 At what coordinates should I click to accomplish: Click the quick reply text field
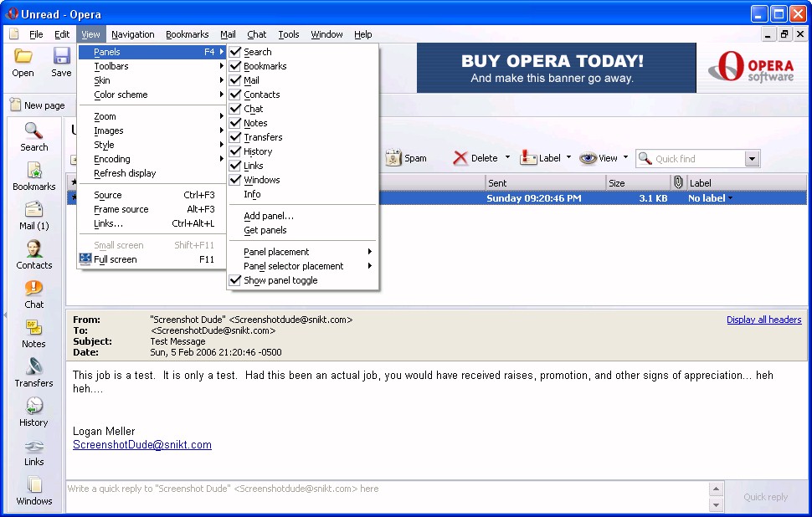click(x=386, y=496)
